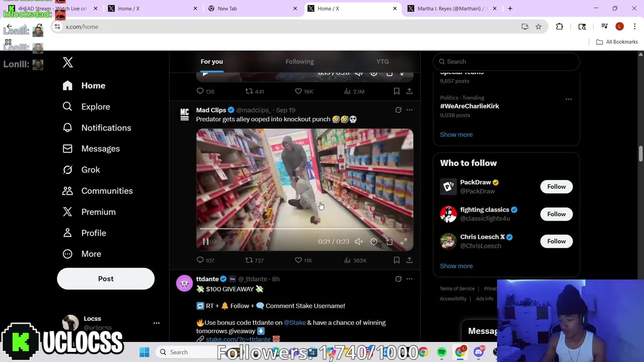The width and height of the screenshot is (644, 362).
Task: Open options for #WeAreCharlieKirk trend
Action: click(569, 99)
